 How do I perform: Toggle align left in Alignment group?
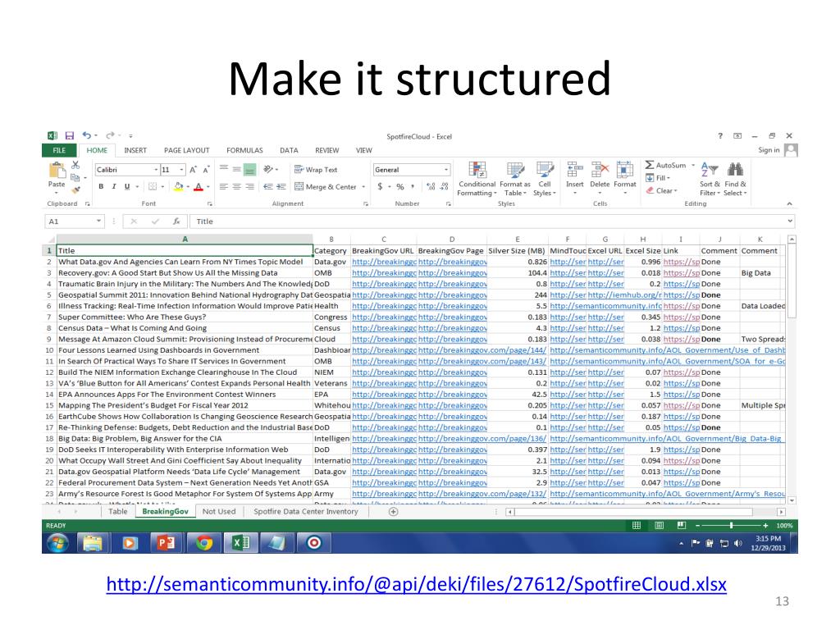tap(224, 186)
